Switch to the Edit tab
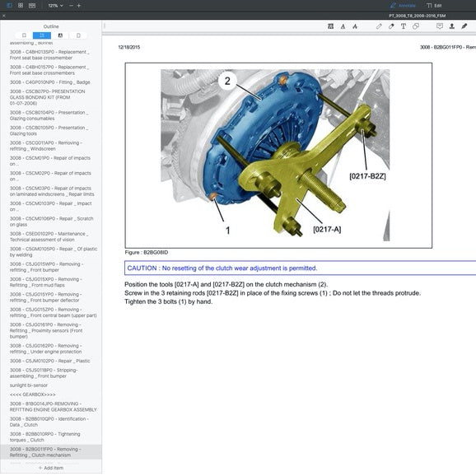476x476 pixels. tap(434, 6)
